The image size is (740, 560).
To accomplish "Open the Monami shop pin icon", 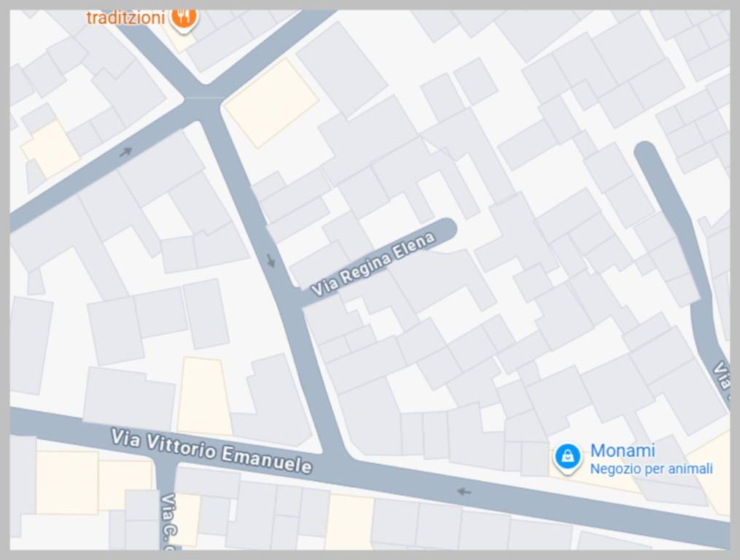I will click(568, 457).
